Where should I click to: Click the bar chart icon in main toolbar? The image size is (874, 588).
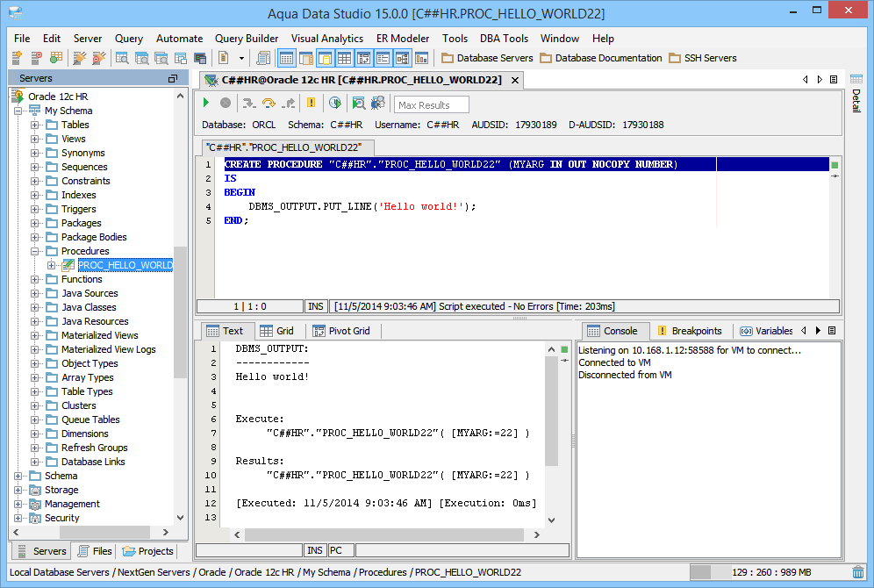(x=422, y=58)
